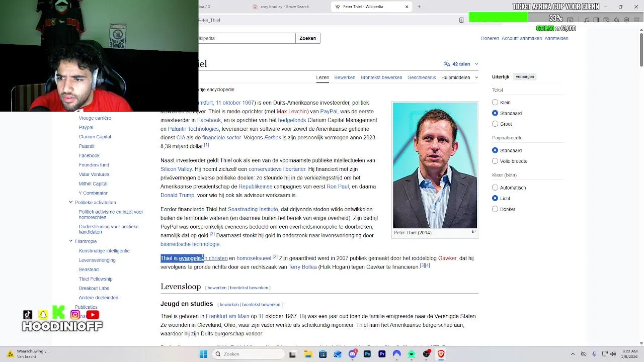Launch Microsoft Store from the taskbar

[x=323, y=354]
